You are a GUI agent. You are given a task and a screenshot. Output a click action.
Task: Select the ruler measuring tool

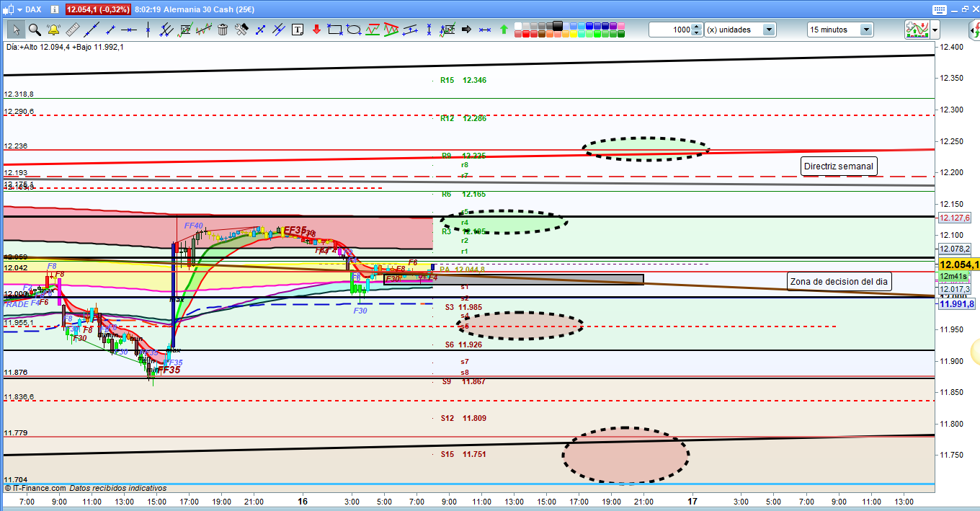pyautogui.click(x=72, y=30)
